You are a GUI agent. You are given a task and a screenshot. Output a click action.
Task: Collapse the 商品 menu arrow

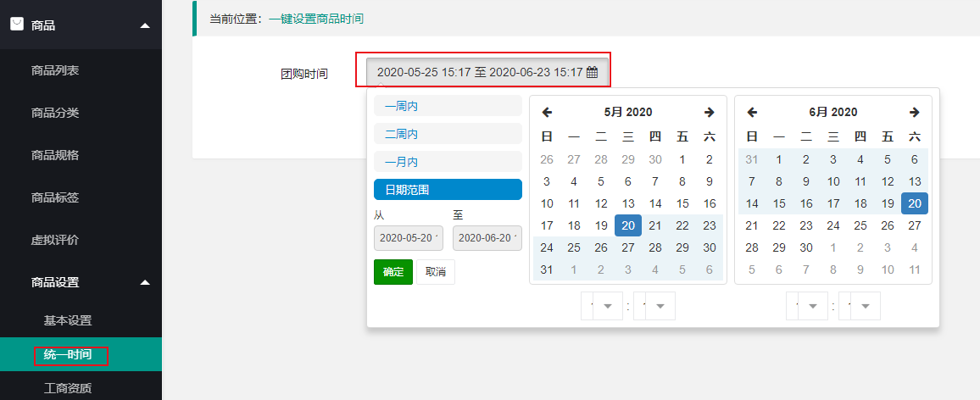point(145,25)
